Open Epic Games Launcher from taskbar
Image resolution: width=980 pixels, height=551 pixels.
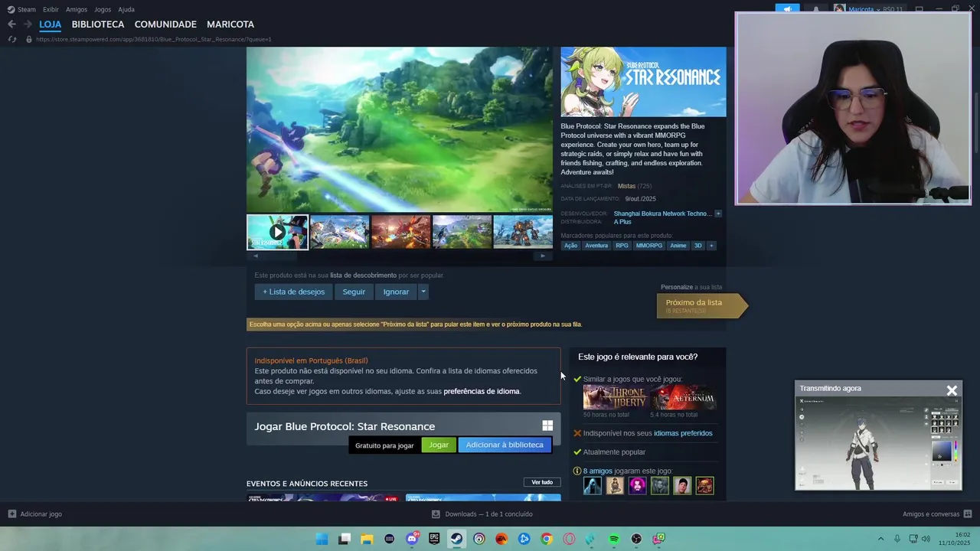pos(434,539)
